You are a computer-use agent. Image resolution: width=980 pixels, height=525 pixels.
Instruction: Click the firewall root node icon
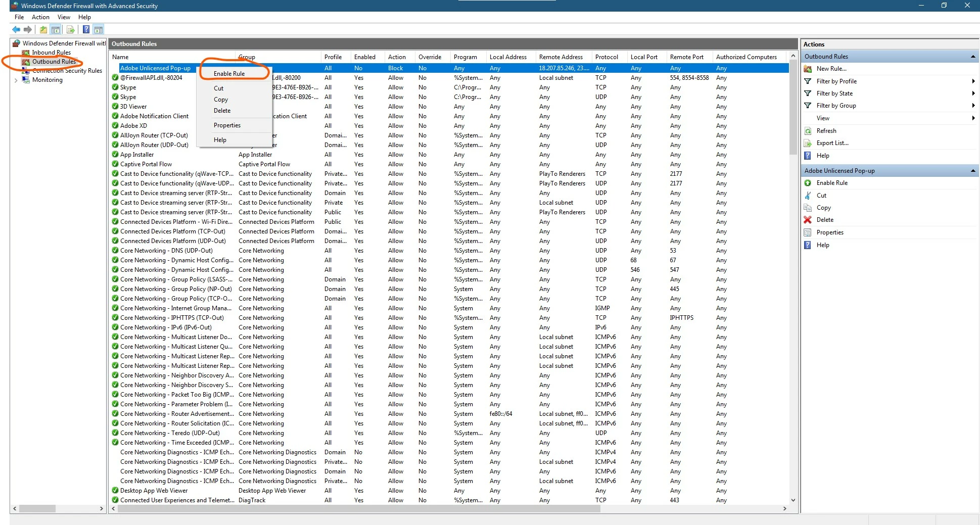coord(17,43)
